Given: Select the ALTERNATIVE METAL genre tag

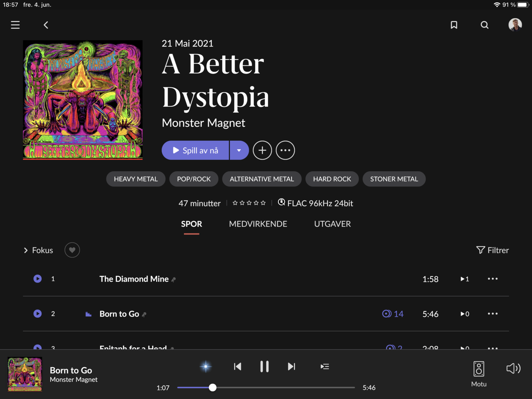Looking at the screenshot, I should point(262,179).
